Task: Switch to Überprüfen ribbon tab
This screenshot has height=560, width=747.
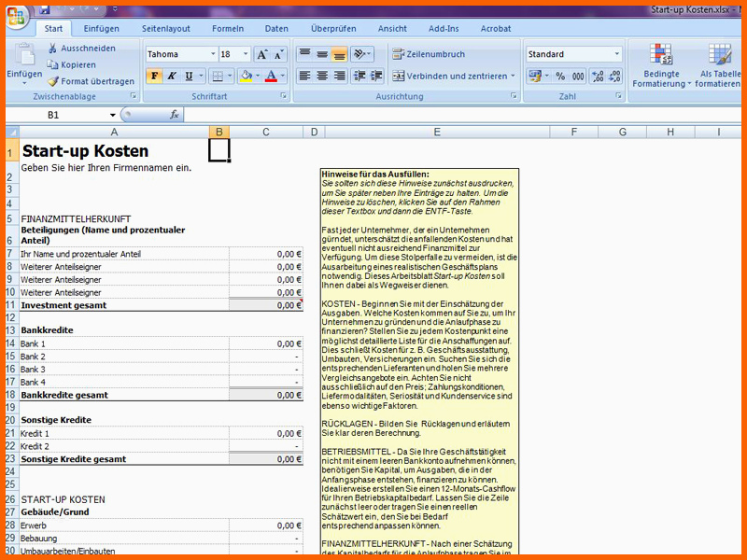Action: 333,29
